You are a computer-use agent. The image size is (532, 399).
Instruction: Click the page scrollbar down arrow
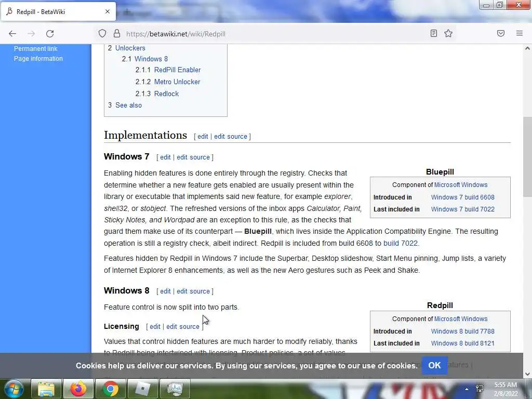(527, 374)
